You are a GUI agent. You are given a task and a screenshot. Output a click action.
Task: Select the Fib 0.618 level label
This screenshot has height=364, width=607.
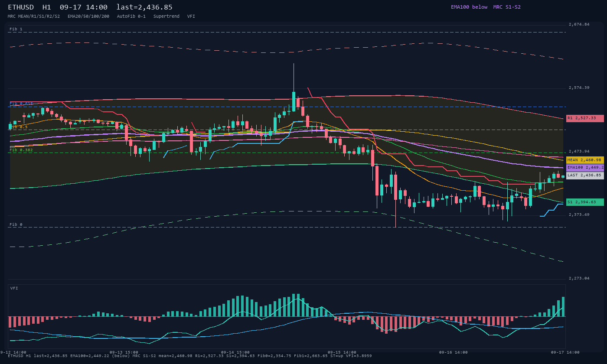tap(21, 104)
